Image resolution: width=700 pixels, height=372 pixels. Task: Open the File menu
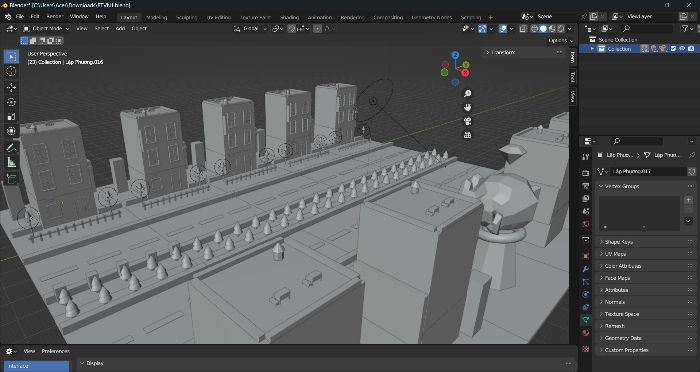(x=20, y=17)
